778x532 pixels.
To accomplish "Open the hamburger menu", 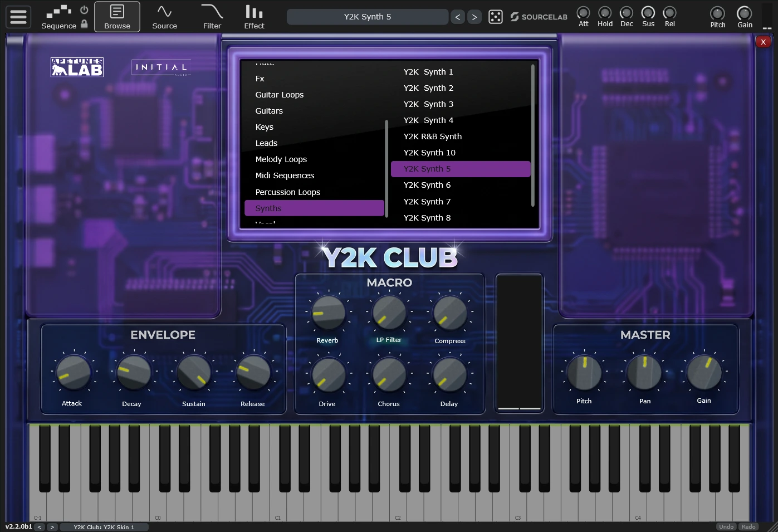I will click(18, 16).
